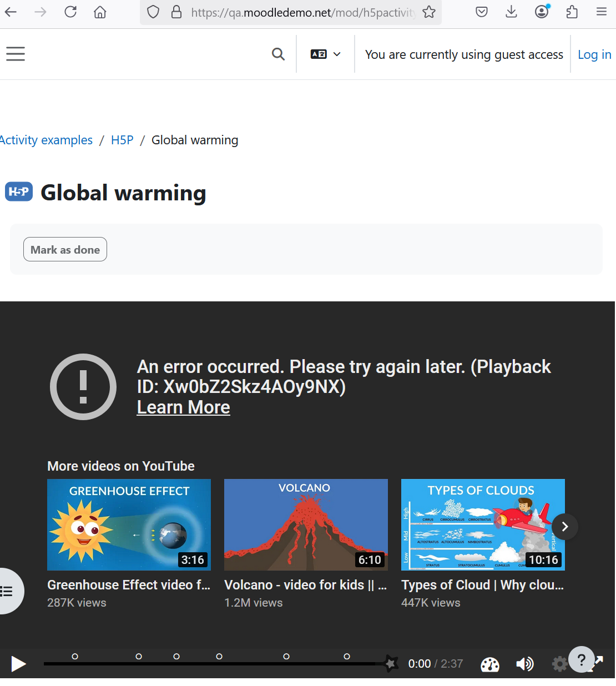Mute the video with the speaker icon
Screen dimensions: 616x686
coord(524,664)
